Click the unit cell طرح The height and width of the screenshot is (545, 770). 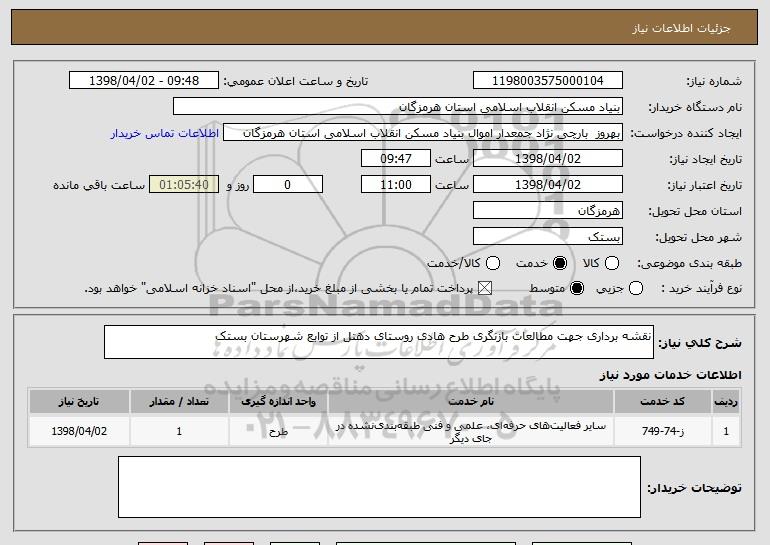278,431
